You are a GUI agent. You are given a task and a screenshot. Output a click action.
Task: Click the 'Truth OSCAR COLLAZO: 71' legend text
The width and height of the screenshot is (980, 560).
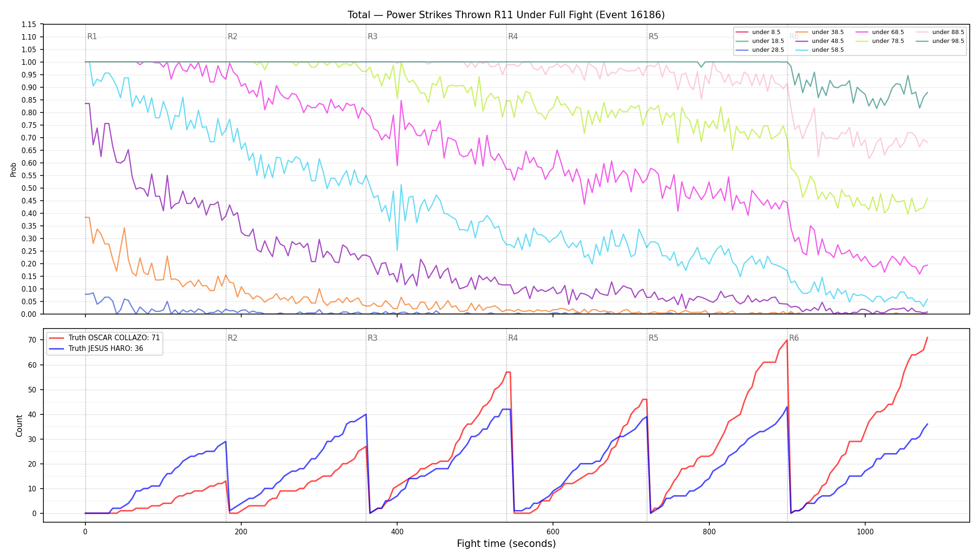[114, 338]
